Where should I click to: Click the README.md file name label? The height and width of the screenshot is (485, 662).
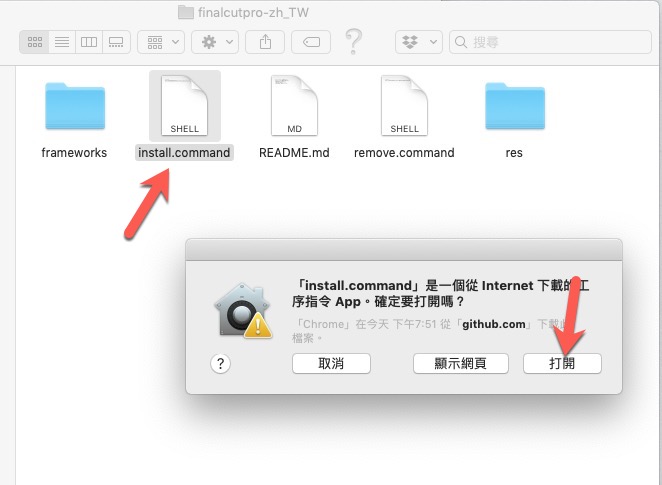(294, 153)
